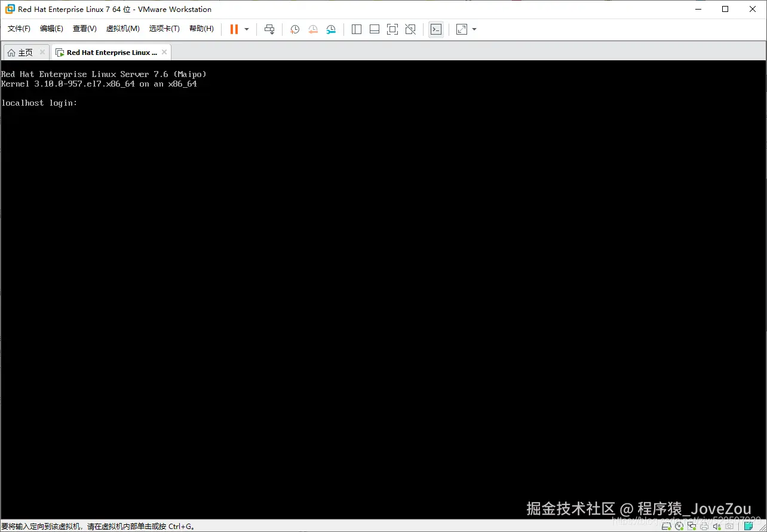The image size is (767, 532).
Task: Open the 选项卡(T) menu
Action: tap(164, 29)
